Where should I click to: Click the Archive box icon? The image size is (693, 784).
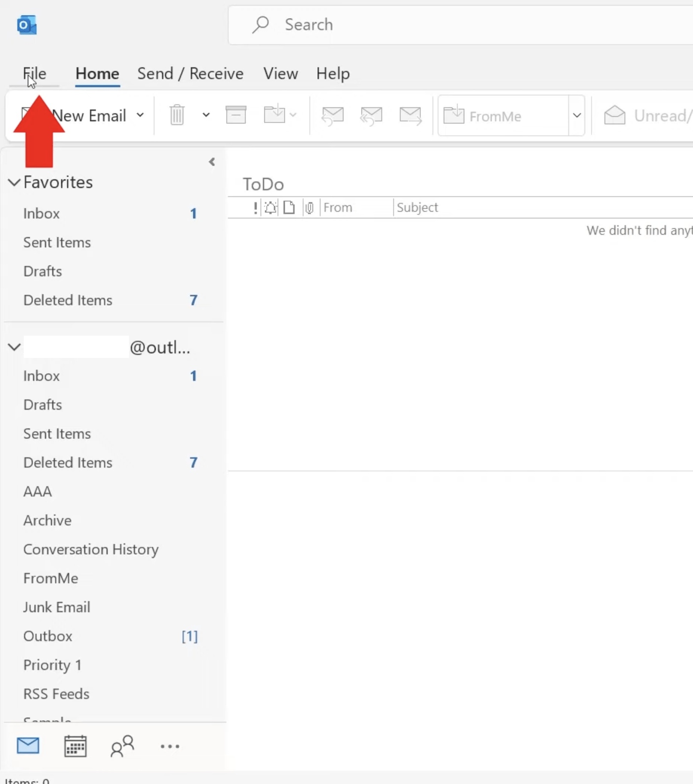pos(236,115)
